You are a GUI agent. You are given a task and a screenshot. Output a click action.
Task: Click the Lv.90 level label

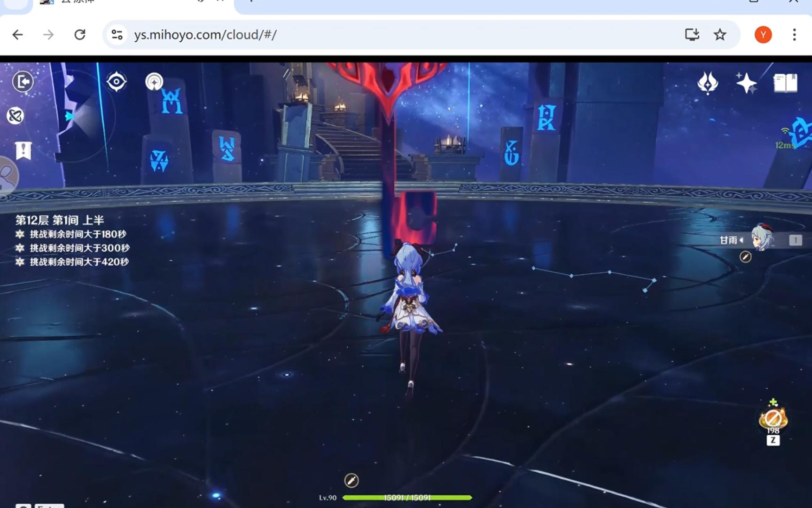(328, 498)
